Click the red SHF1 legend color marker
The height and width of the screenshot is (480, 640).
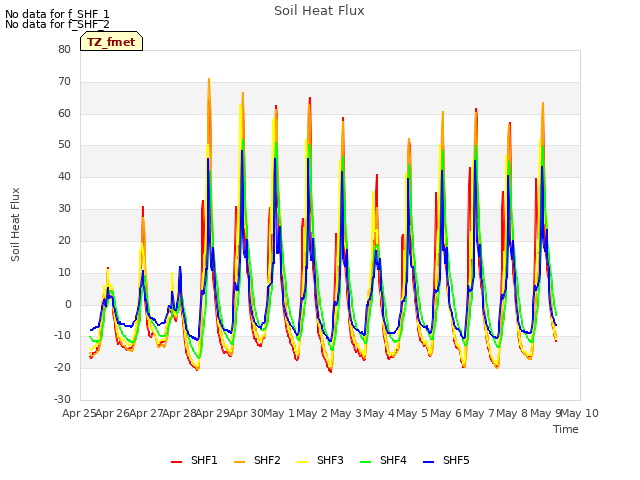click(x=176, y=462)
